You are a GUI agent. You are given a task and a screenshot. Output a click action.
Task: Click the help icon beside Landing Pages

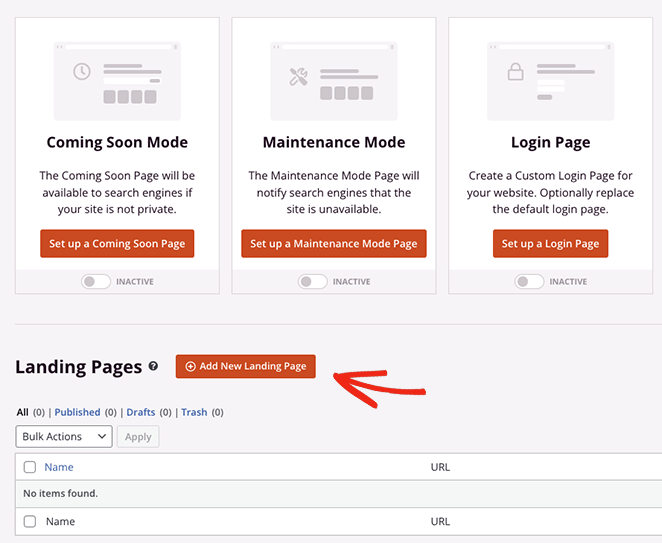tap(153, 367)
